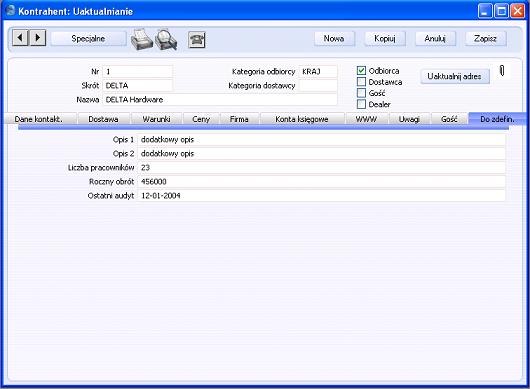Click the printer icon
This screenshot has width=530, height=389.
point(142,39)
